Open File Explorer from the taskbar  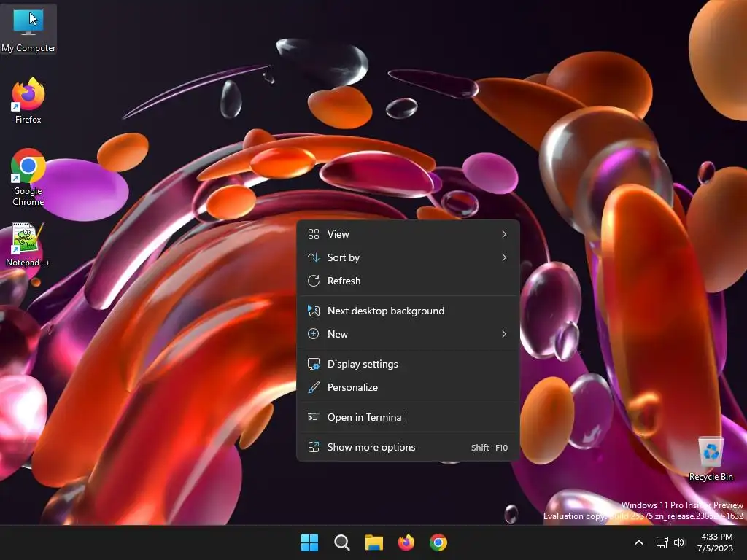coord(374,542)
